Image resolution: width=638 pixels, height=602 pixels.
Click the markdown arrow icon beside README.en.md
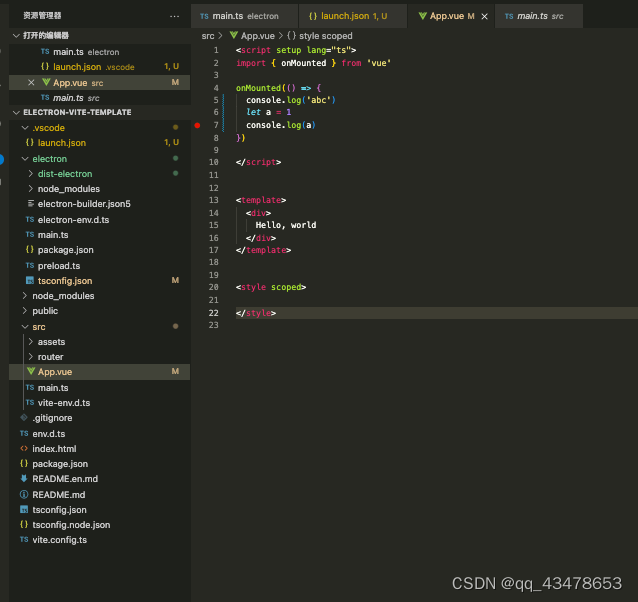click(24, 479)
